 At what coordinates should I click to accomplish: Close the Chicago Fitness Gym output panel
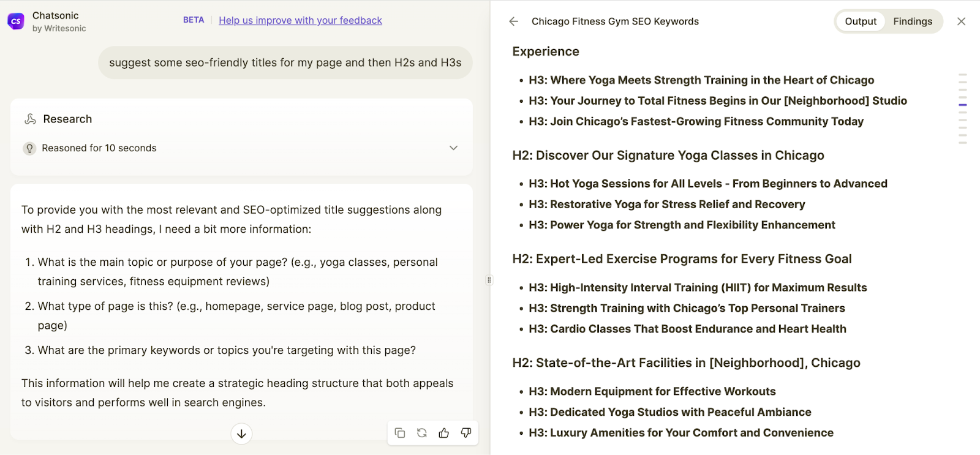961,21
